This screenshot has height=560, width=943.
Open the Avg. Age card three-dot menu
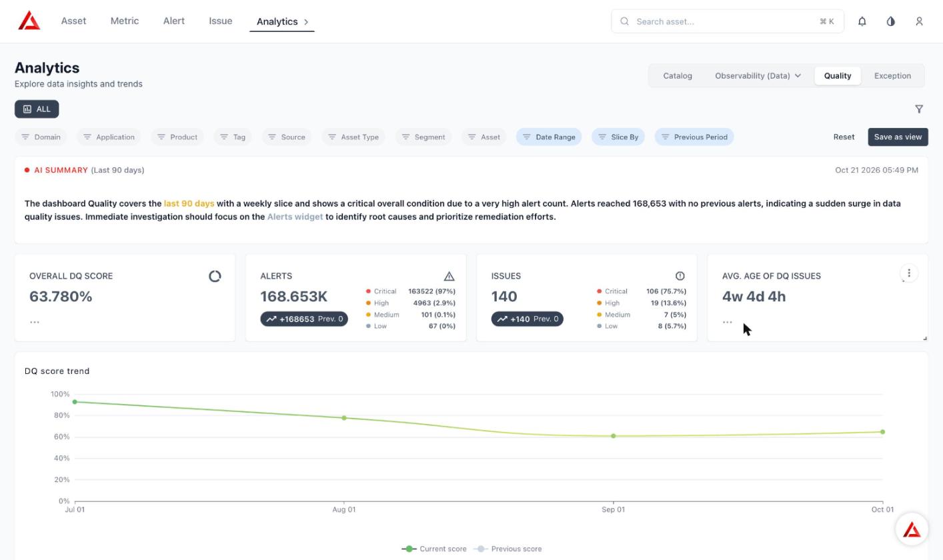click(909, 273)
